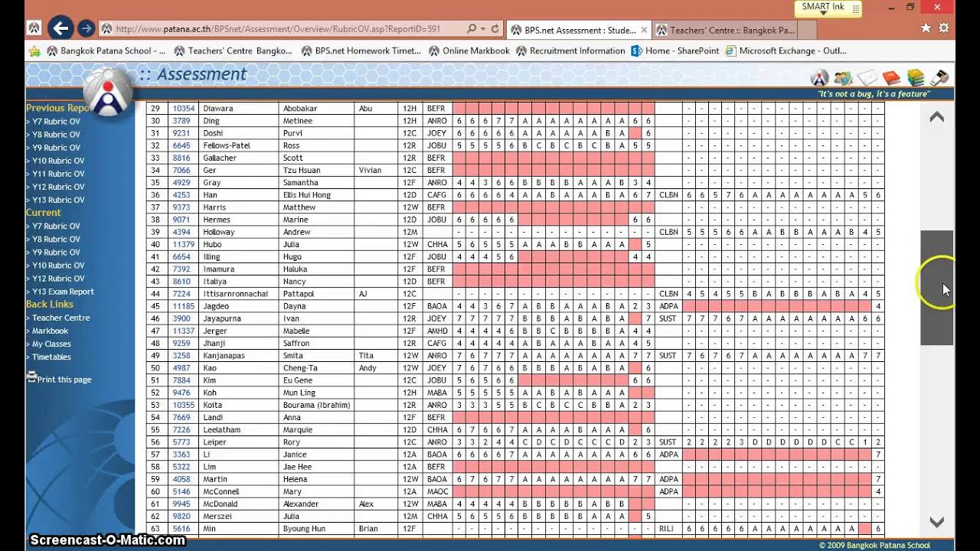Viewport: 980px width, 551px height.
Task: Go forward with the browser arrow
Action: pos(87,29)
